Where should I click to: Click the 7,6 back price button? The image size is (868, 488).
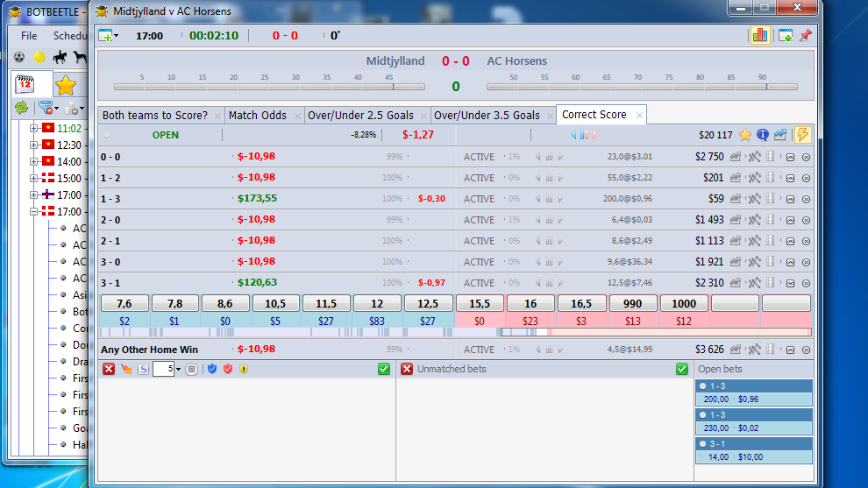(125, 303)
